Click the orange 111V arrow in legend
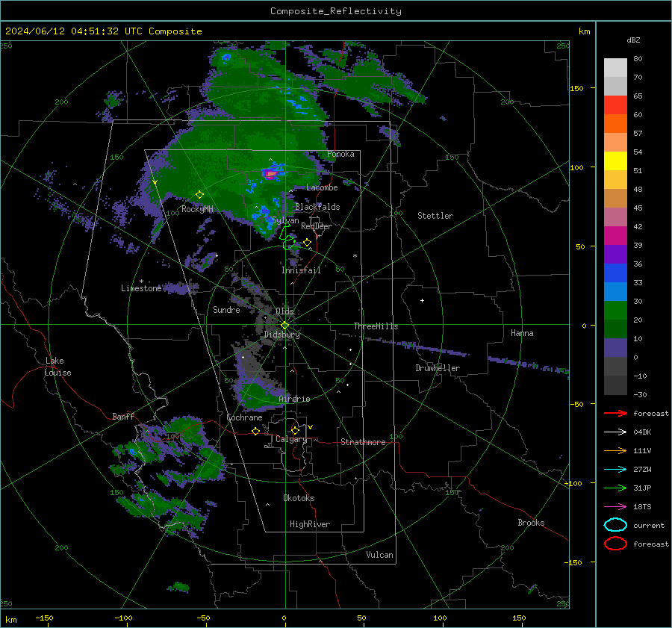Image resolution: width=672 pixels, height=628 pixels. click(615, 450)
